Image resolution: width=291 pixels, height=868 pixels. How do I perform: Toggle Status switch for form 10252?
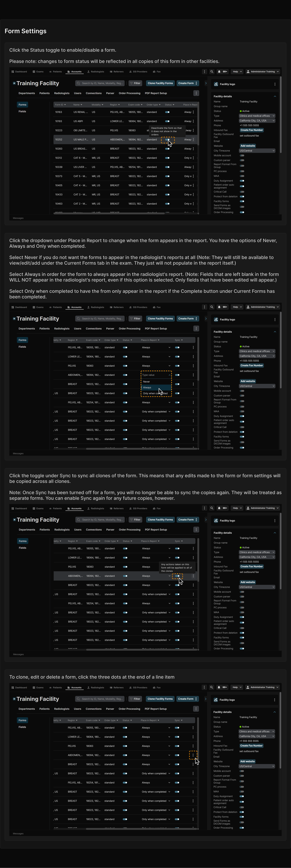click(x=167, y=139)
